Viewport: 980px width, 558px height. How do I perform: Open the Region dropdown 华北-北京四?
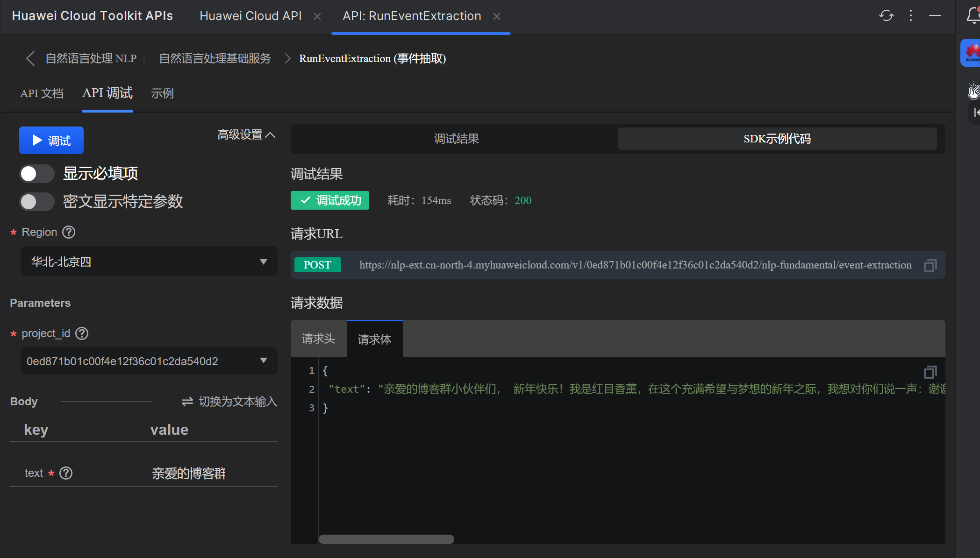point(149,261)
